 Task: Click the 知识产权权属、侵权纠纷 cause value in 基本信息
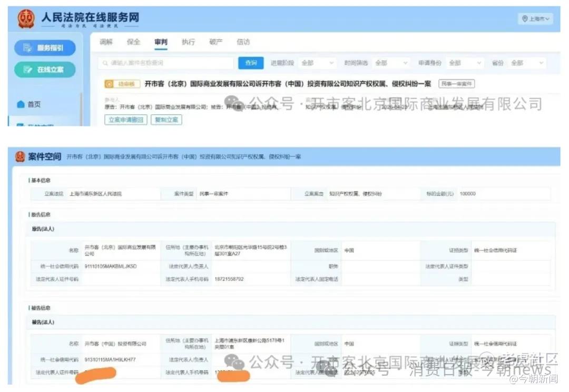(355, 194)
